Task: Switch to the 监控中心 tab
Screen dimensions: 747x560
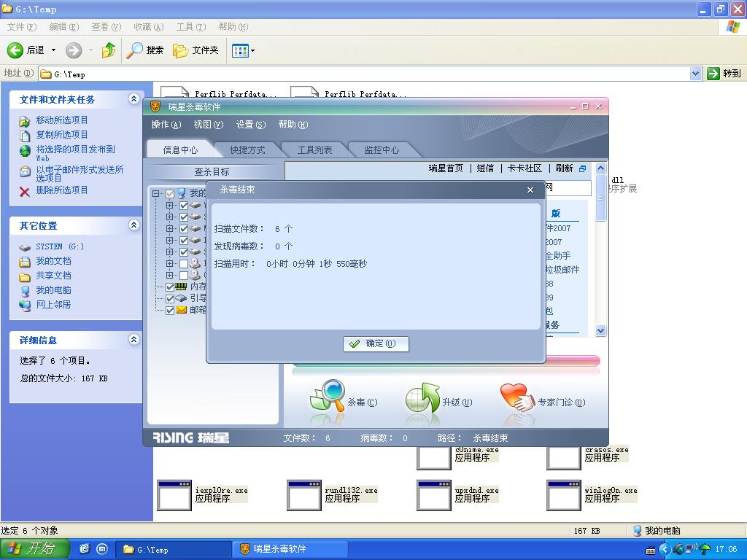Action: click(x=382, y=150)
